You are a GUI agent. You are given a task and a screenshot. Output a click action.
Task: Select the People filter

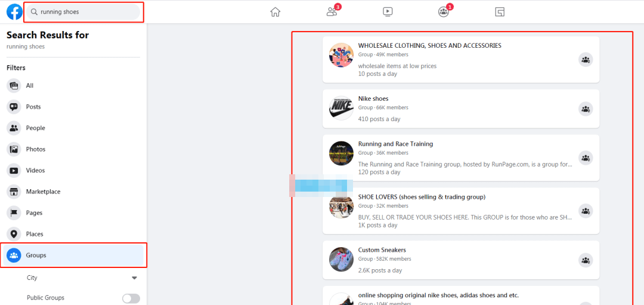(x=73, y=128)
